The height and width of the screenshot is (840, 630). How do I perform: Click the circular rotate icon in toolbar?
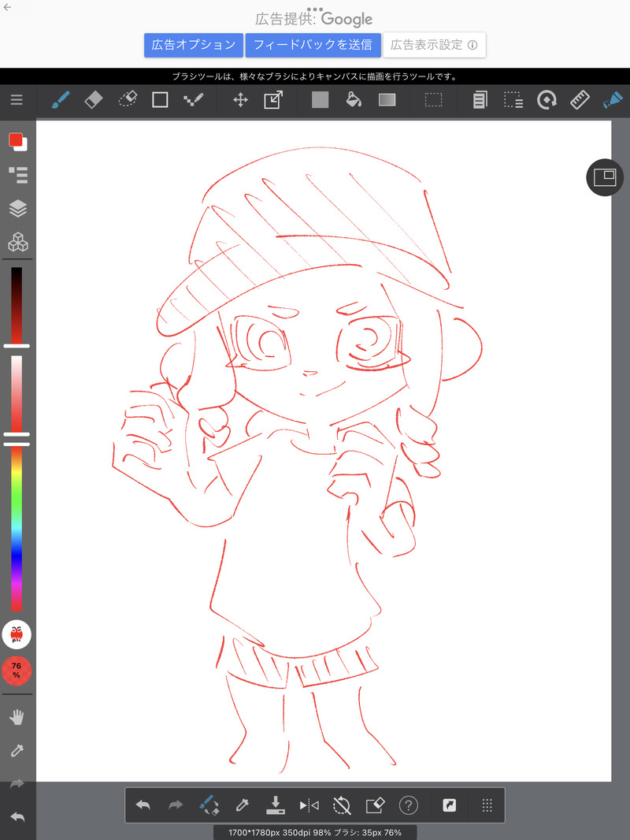(547, 100)
